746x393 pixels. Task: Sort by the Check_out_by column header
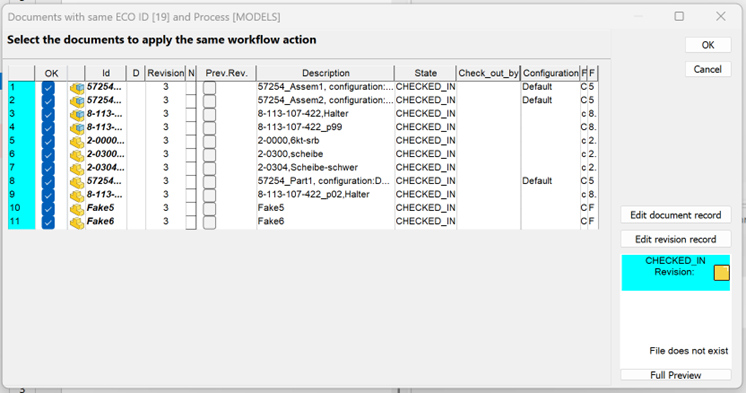coord(488,73)
